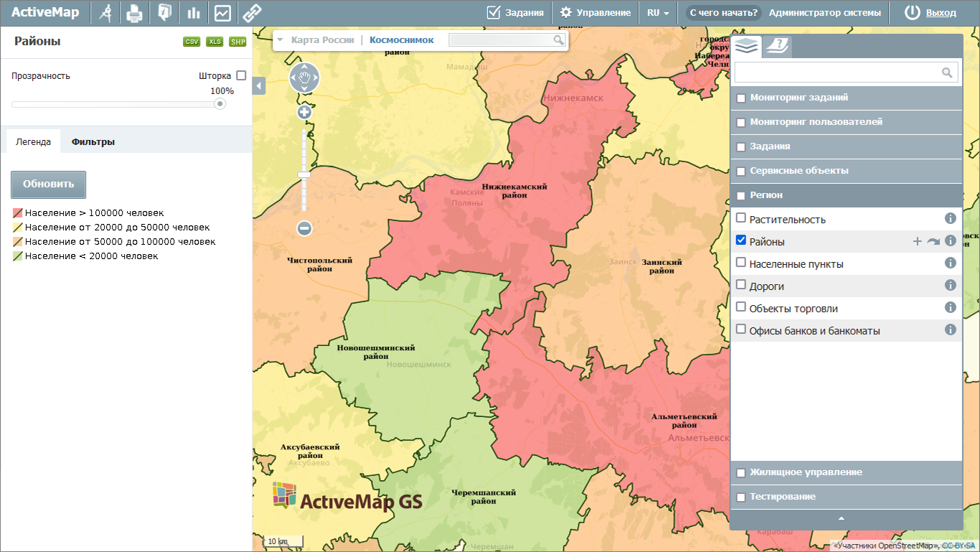Click the Прозрачность slider handle
Viewport: 980px width, 552px height.
pyautogui.click(x=220, y=104)
